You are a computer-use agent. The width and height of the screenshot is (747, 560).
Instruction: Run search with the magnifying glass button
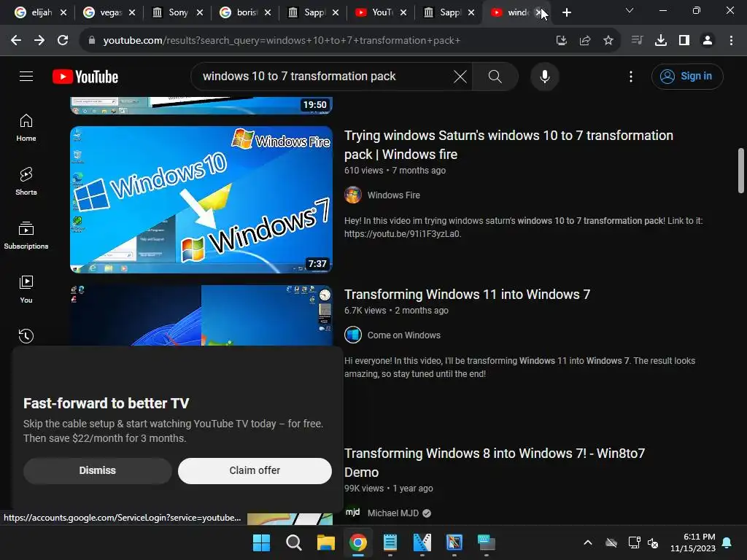click(495, 76)
